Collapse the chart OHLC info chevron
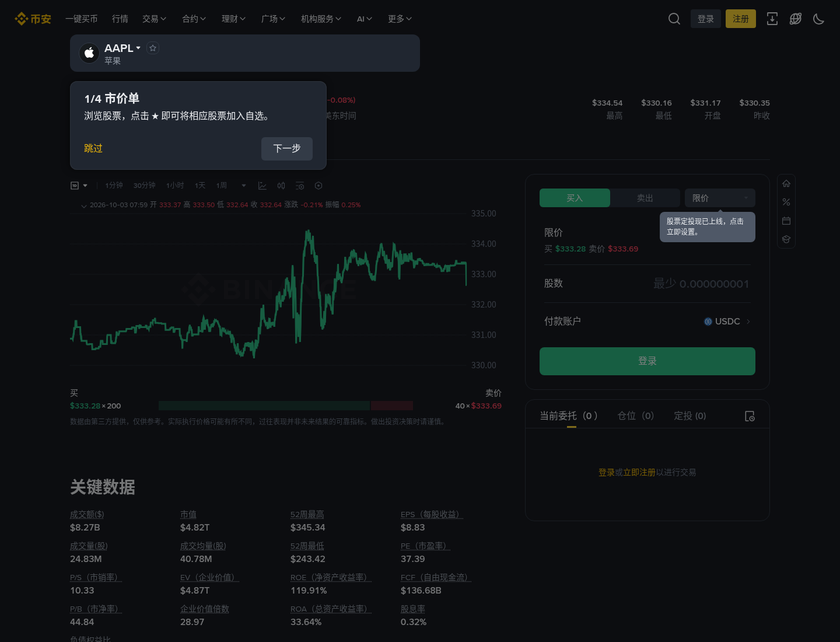This screenshot has width=840, height=642. pos(84,205)
